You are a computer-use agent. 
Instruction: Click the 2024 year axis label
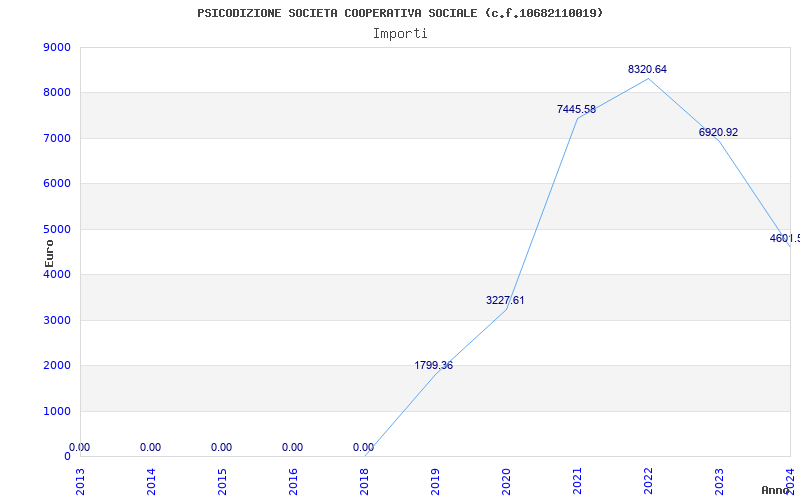789,480
